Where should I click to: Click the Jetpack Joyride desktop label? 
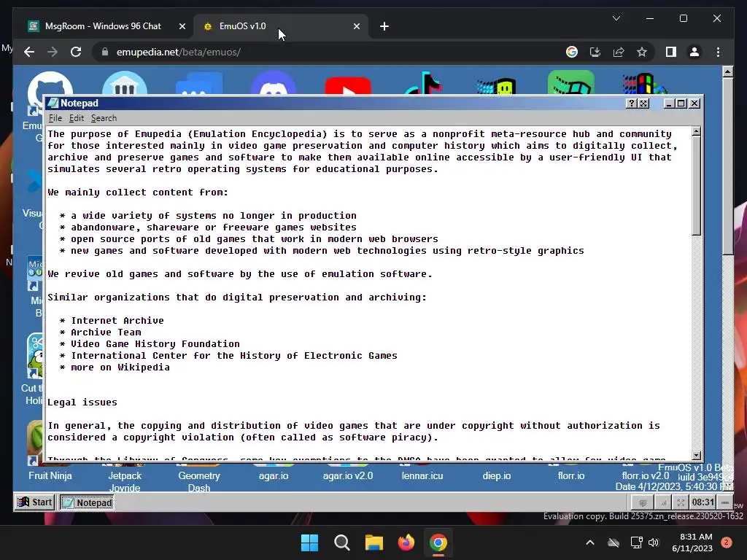[x=124, y=481]
